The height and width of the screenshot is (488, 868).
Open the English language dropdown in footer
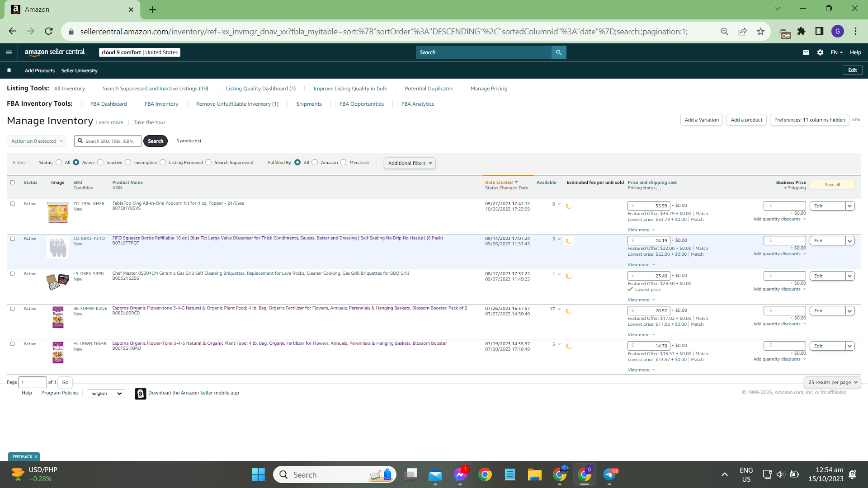point(107,394)
